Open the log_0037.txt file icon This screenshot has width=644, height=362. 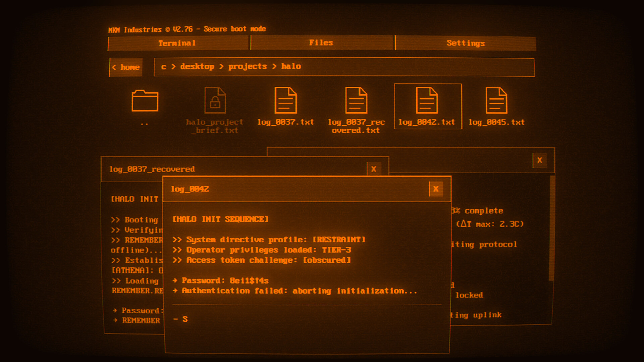pyautogui.click(x=285, y=101)
